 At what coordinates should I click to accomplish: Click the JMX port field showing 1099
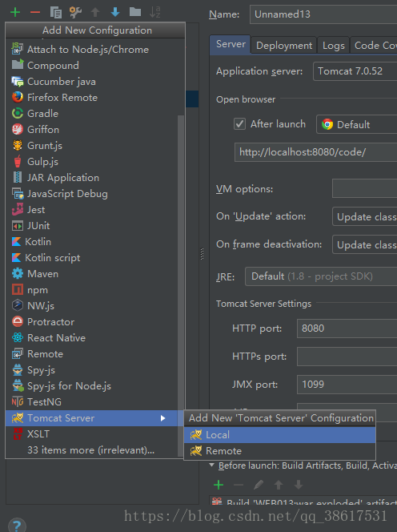347,385
